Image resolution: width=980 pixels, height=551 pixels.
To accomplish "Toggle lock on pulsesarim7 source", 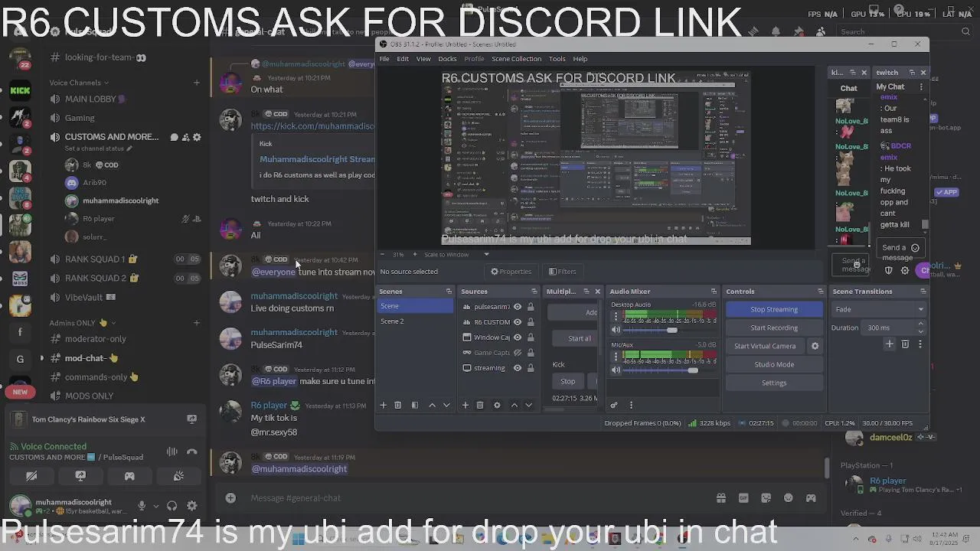I will click(531, 307).
